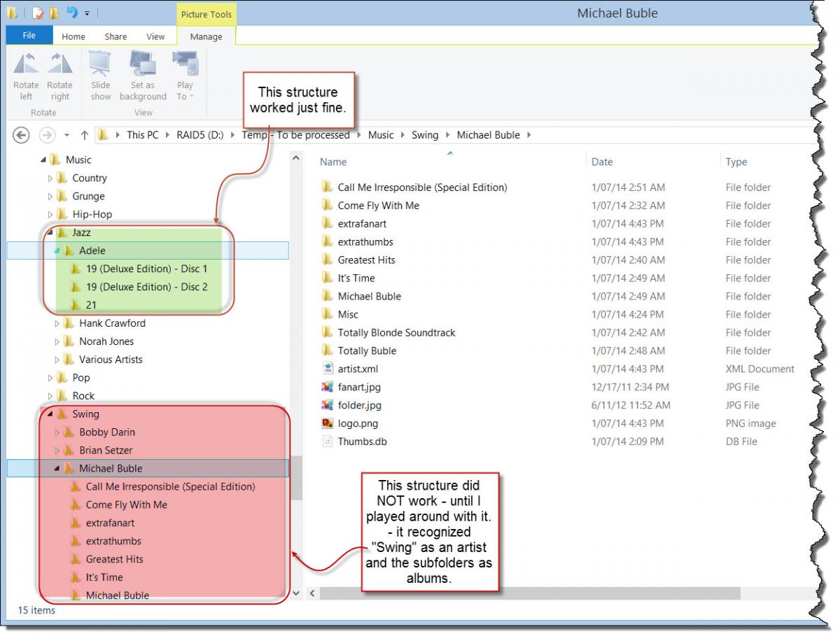Click the Rotate right icon
The height and width of the screenshot is (636, 840).
[59, 64]
